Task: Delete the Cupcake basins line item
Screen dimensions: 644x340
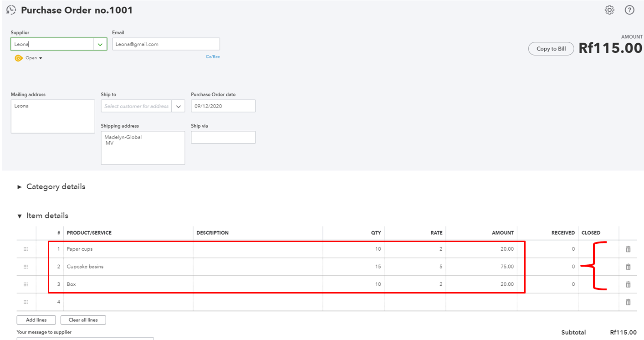Action: pos(628,267)
